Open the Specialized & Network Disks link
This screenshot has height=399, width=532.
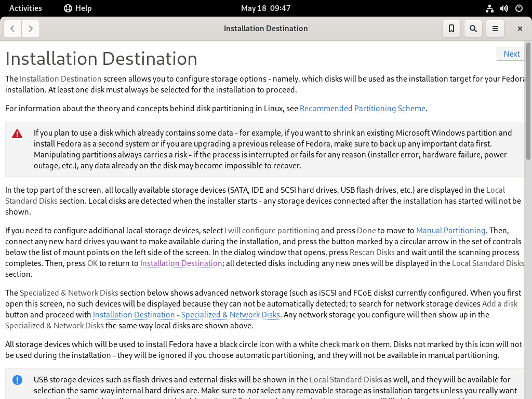click(x=187, y=315)
